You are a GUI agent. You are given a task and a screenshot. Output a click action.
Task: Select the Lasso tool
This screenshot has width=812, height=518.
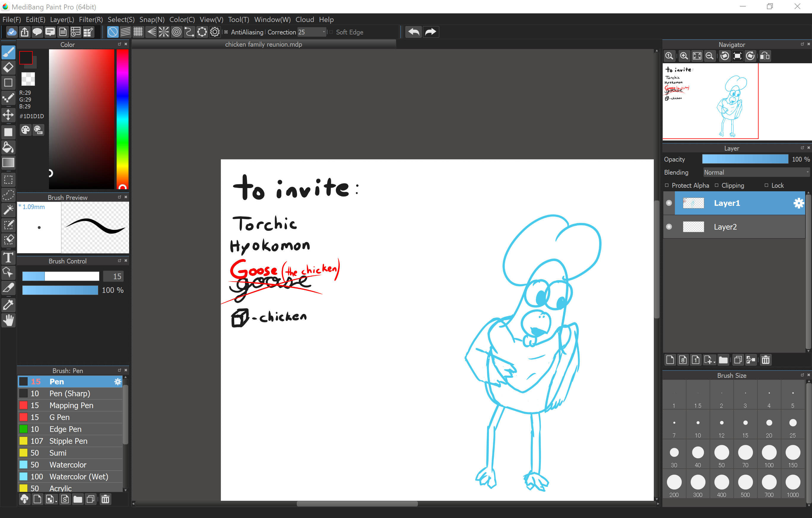coord(8,195)
